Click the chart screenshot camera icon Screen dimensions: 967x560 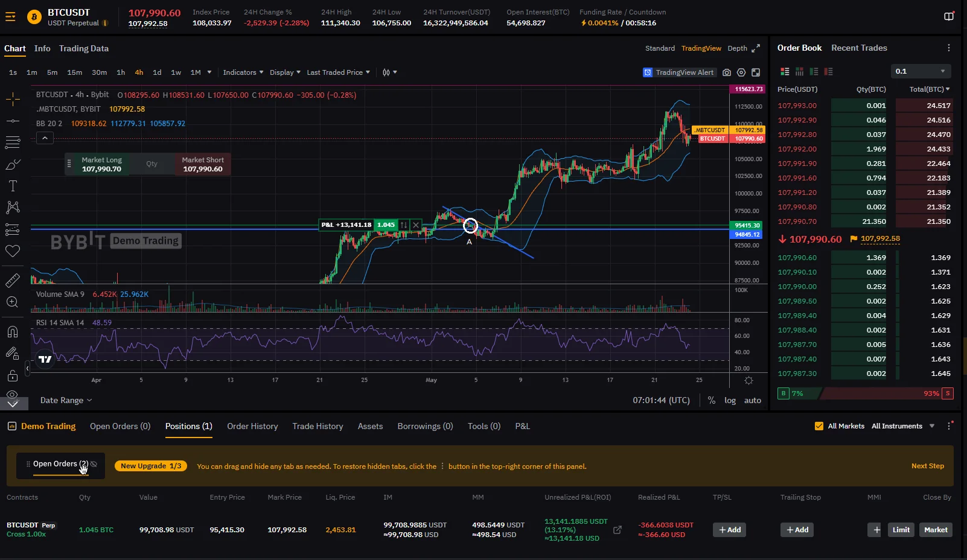tap(727, 72)
